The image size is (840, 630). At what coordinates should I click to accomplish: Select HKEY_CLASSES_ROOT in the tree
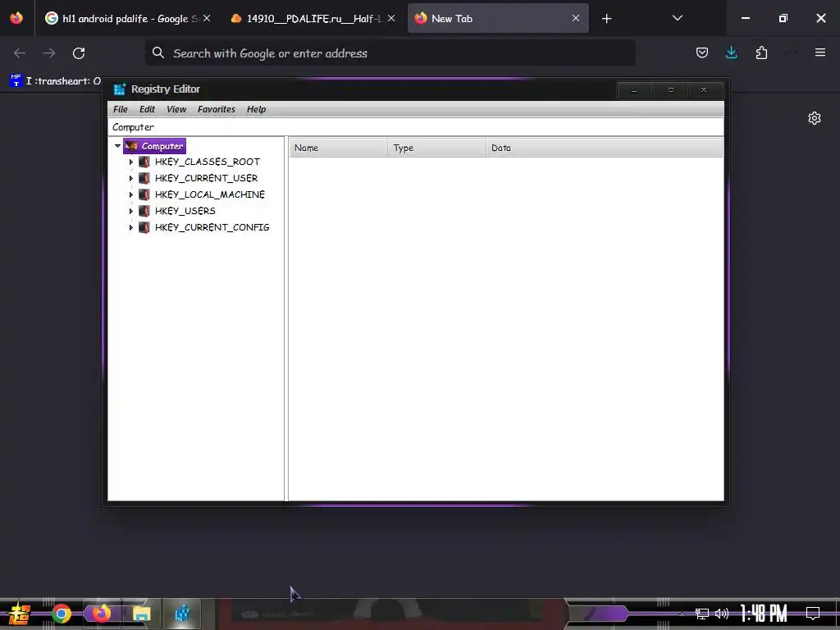pos(208,162)
